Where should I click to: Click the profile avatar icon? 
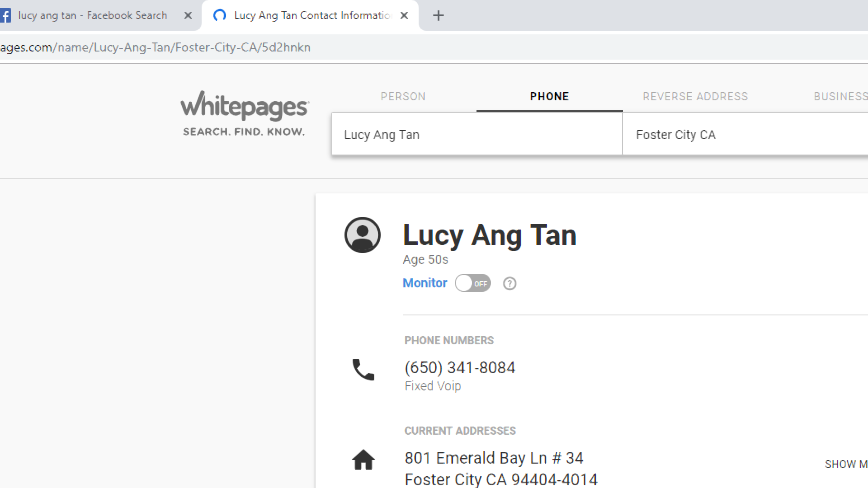click(362, 235)
